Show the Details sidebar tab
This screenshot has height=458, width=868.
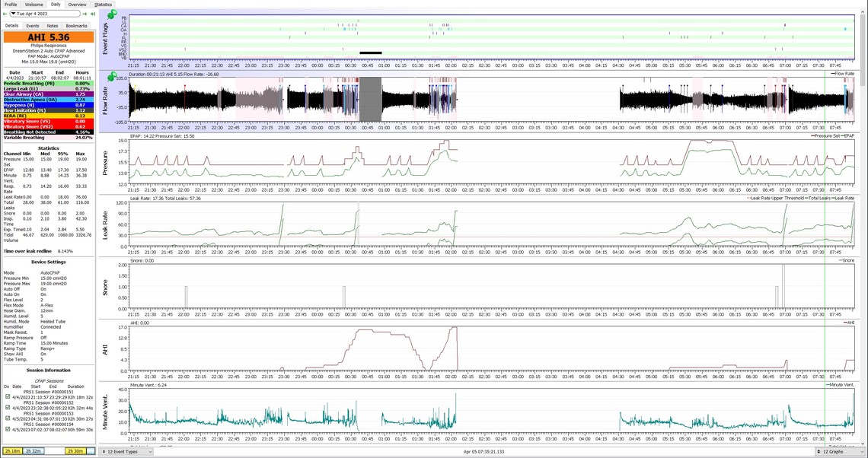(x=11, y=25)
